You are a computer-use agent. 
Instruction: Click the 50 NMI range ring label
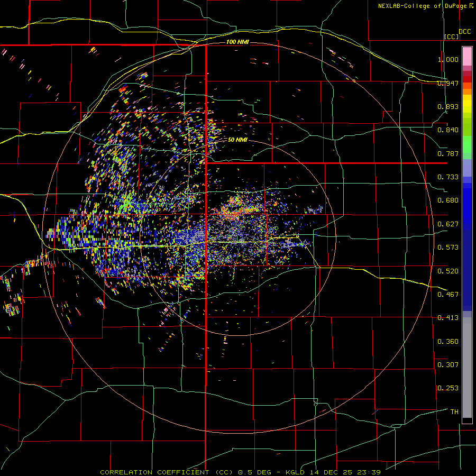pyautogui.click(x=237, y=140)
